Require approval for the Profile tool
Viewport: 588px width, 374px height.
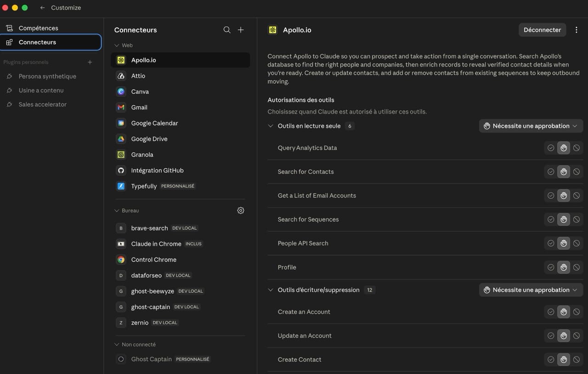click(564, 267)
